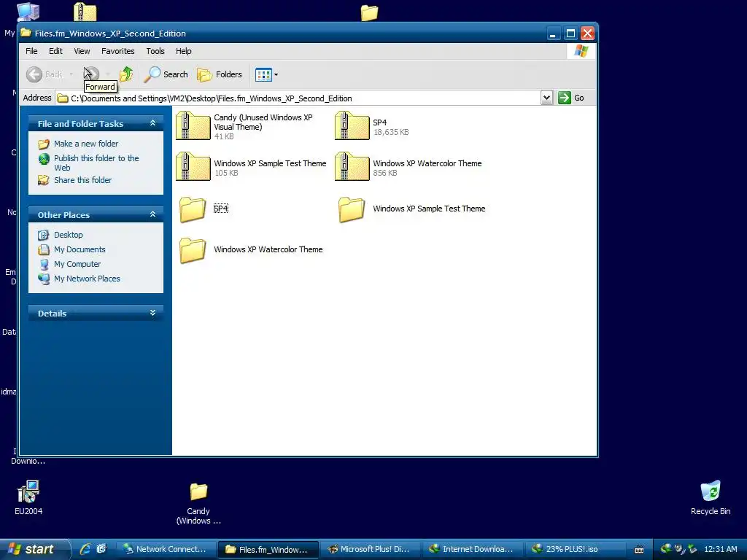The width and height of the screenshot is (747, 560).
Task: Select the zipped folder on desktop top
Action: click(85, 12)
